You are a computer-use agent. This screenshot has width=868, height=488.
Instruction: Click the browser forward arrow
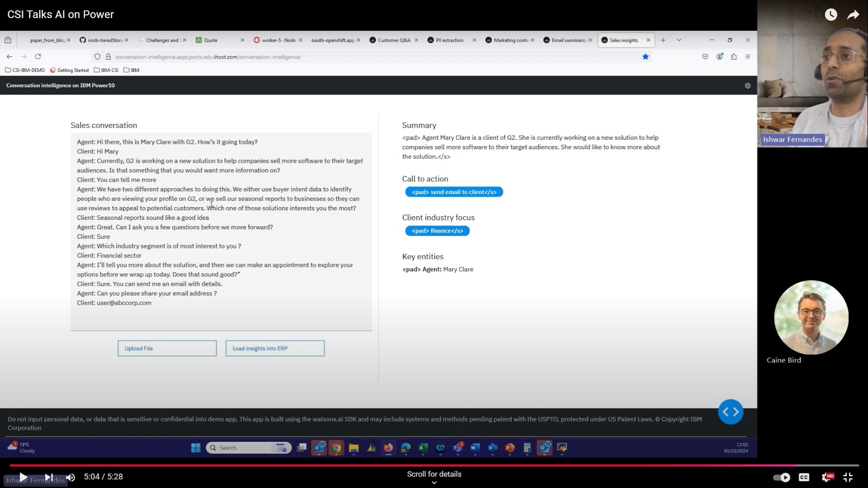24,57
